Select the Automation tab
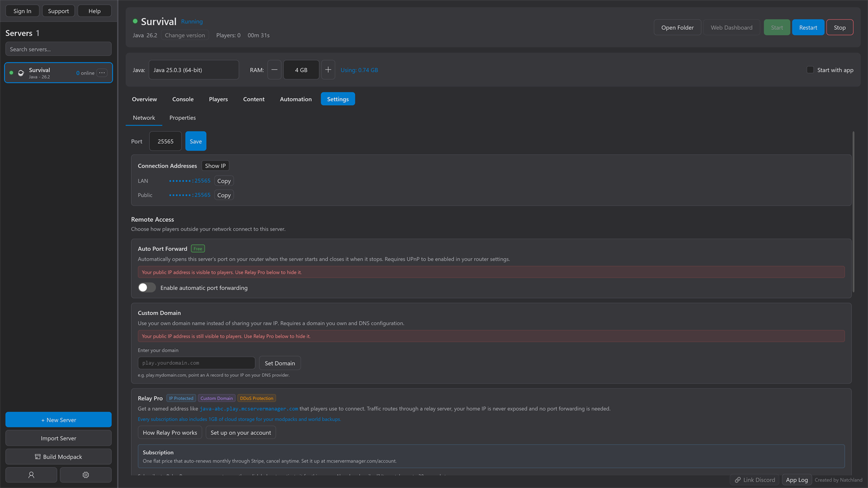Image resolution: width=868 pixels, height=488 pixels. [296, 99]
